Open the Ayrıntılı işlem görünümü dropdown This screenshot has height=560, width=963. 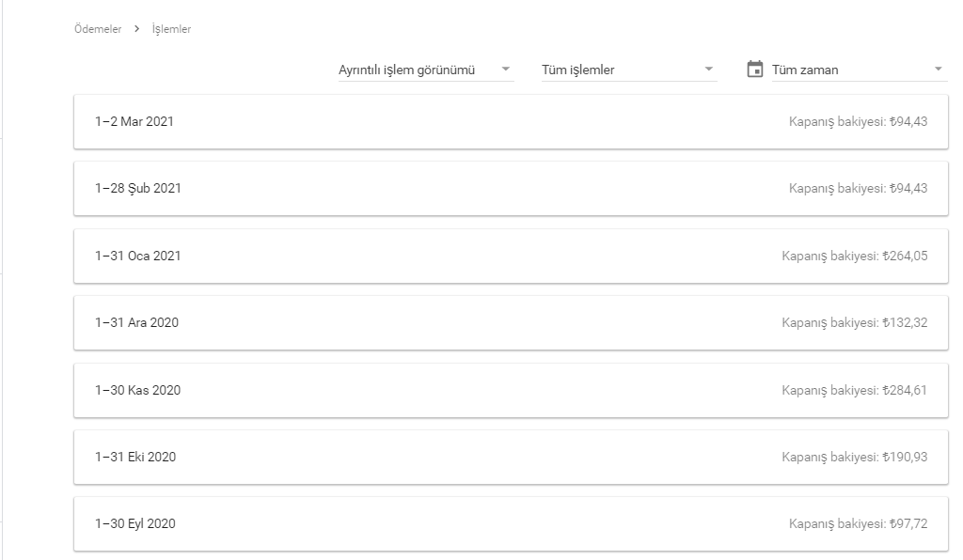pyautogui.click(x=426, y=70)
